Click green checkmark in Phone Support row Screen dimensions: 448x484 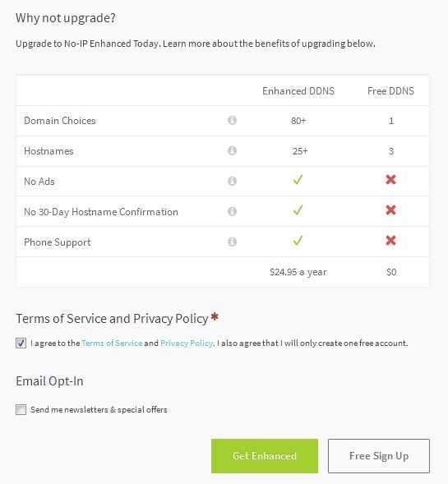(x=298, y=241)
